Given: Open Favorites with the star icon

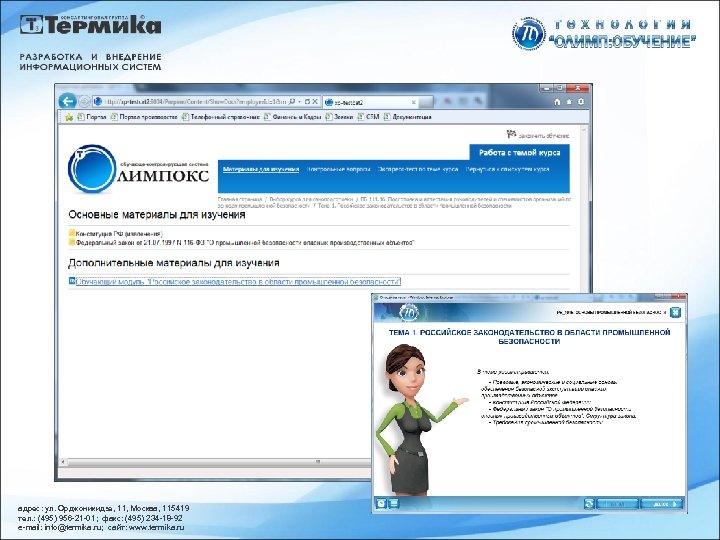Looking at the screenshot, I should [569, 102].
